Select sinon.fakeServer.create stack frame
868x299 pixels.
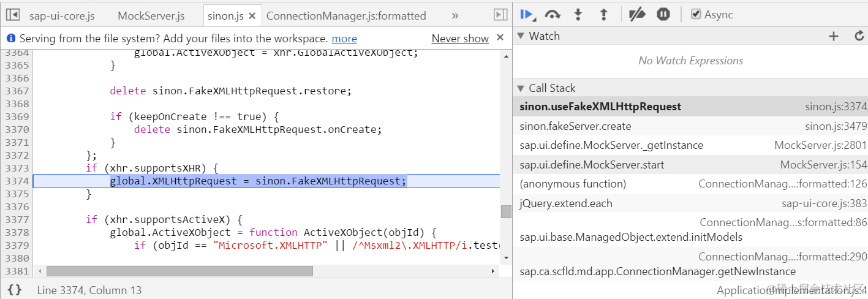point(690,126)
